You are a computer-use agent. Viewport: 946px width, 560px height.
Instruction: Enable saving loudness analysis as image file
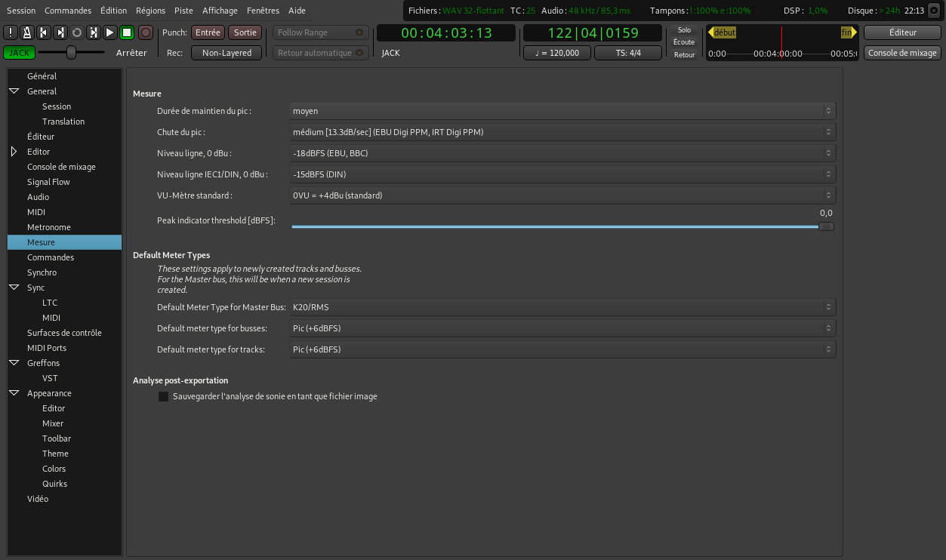(163, 396)
